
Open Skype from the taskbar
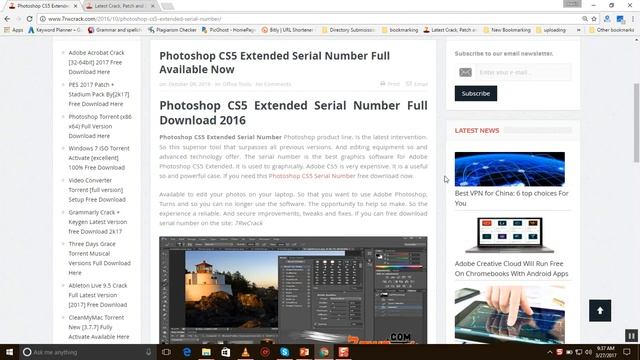(284, 352)
